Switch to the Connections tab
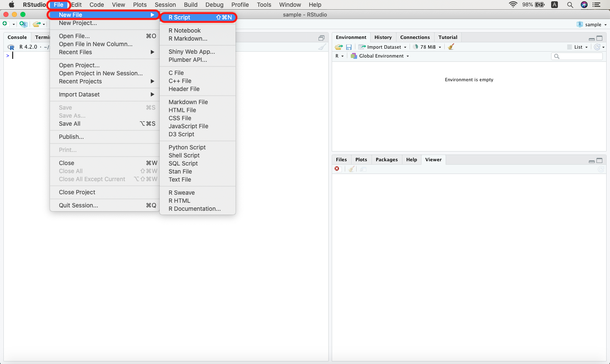 pos(415,37)
